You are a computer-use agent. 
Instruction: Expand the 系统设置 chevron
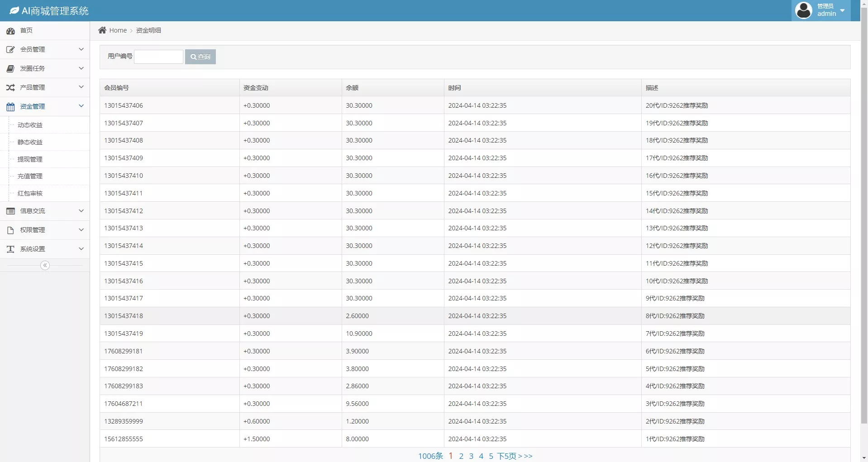click(81, 249)
